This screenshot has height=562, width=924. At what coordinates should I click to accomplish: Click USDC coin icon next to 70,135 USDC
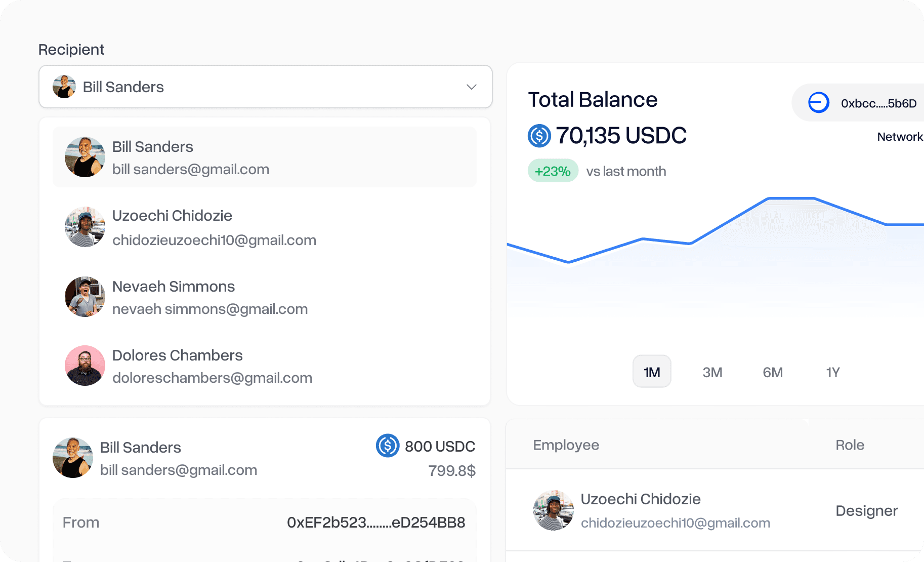point(539,136)
